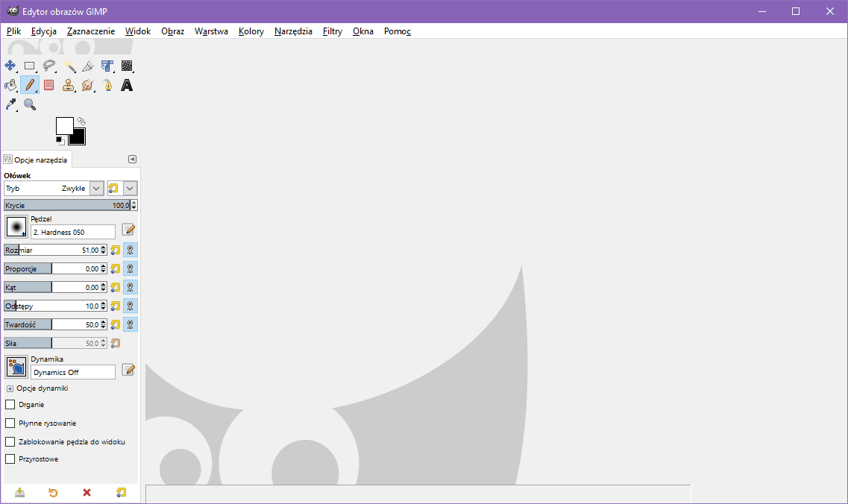
Task: Open the Filtry menu
Action: coord(333,31)
